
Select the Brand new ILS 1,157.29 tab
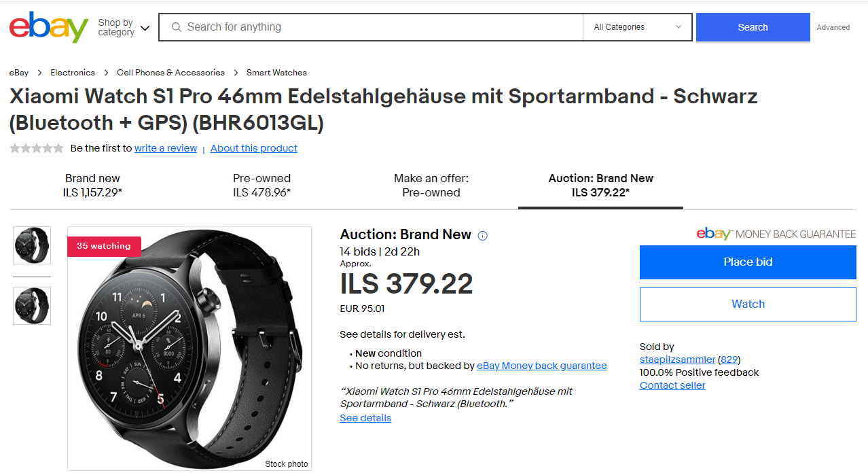click(x=92, y=186)
